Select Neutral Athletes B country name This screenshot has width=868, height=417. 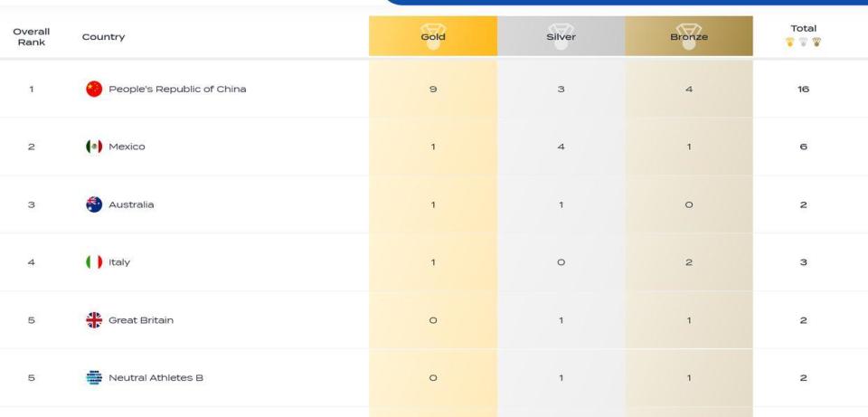pos(156,378)
